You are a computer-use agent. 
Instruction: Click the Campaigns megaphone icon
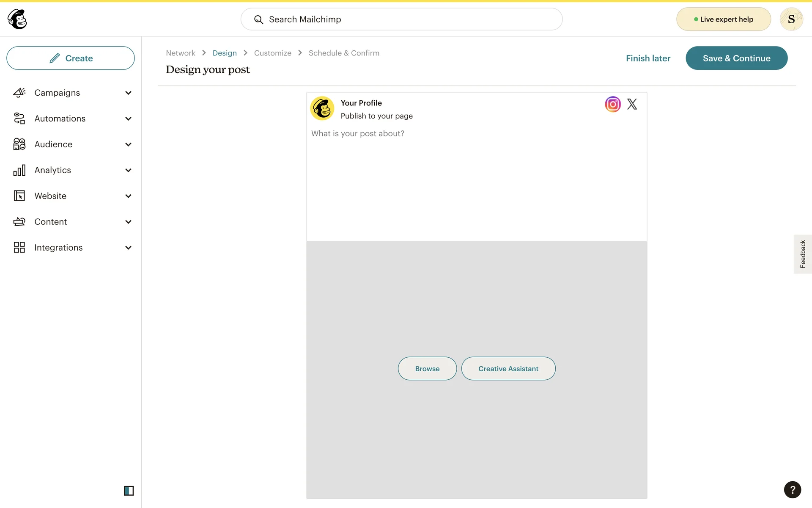tap(19, 93)
